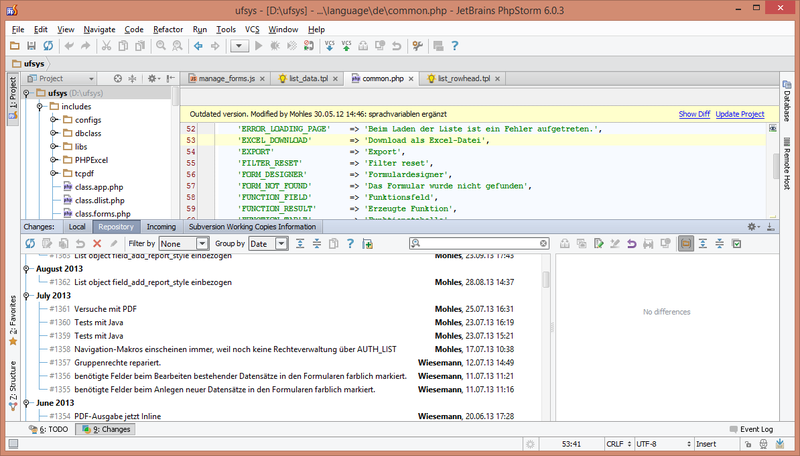Click VCS Commit Changes icon
800x456 pixels.
(x=346, y=46)
